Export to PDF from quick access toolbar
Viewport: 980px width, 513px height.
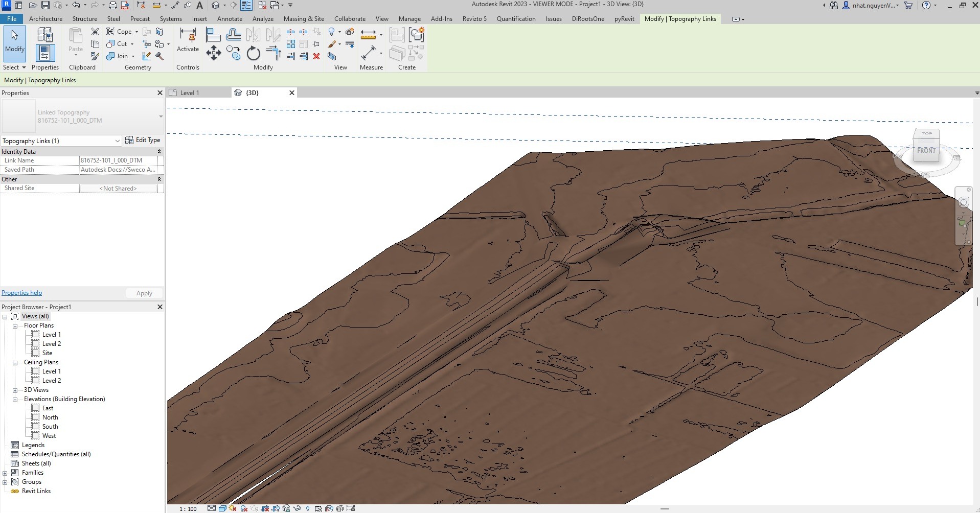[x=125, y=5]
